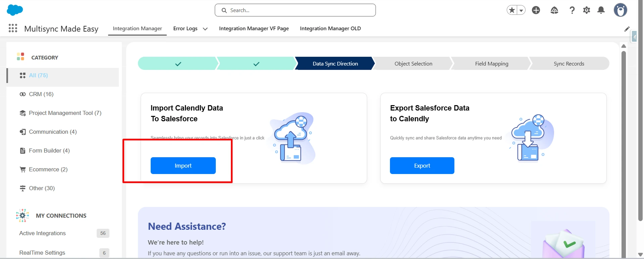
Task: Open the Integration Manager OLD tab
Action: tap(331, 29)
